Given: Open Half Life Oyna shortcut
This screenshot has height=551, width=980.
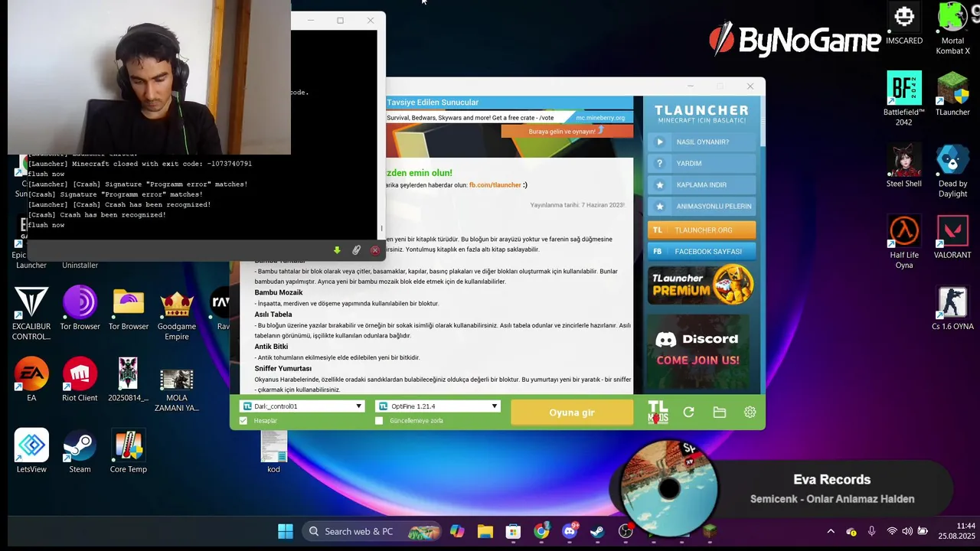Looking at the screenshot, I should click(904, 242).
